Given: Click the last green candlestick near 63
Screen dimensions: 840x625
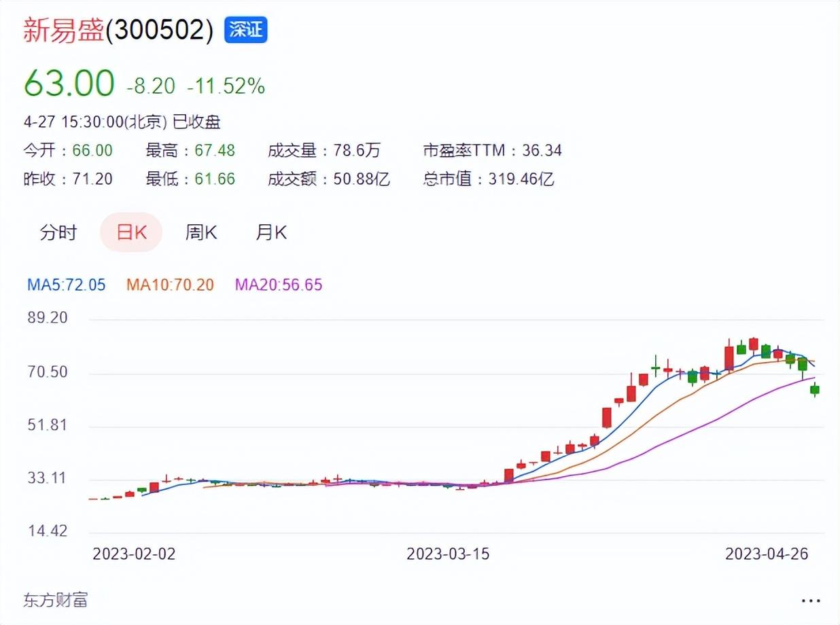Looking at the screenshot, I should pyautogui.click(x=814, y=389).
